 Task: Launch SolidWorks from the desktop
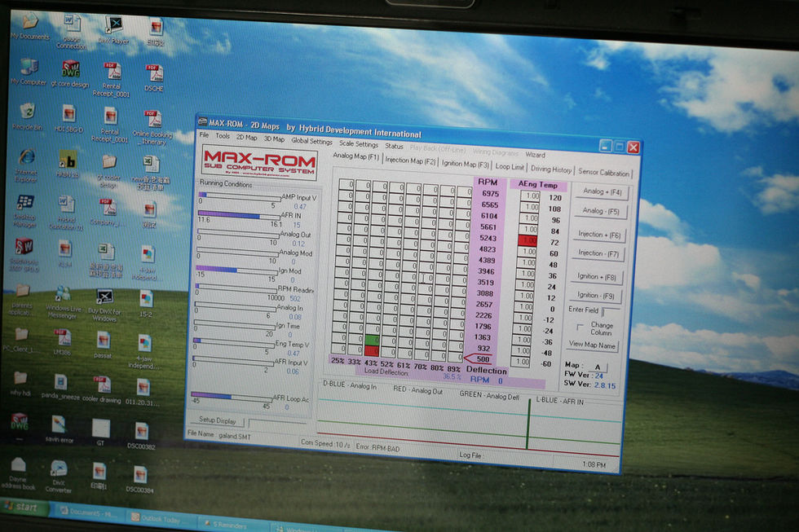(24, 255)
